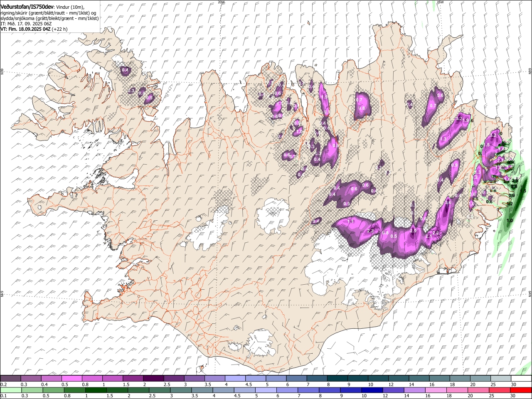Select the bottom-row legend swatch between 0.5 and 0.8

pos(53,390)
